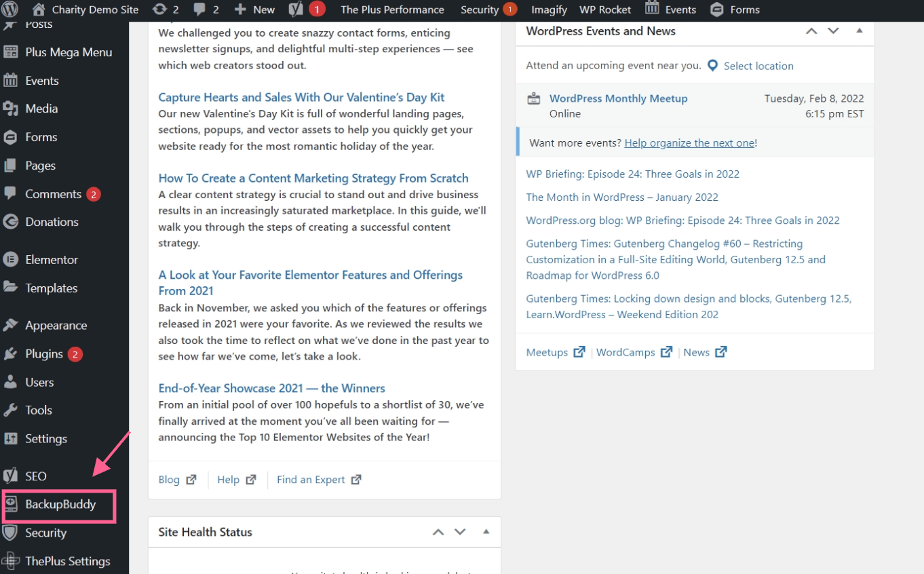Click the Imagify icon in the admin bar
This screenshot has width=924, height=574.
[549, 9]
